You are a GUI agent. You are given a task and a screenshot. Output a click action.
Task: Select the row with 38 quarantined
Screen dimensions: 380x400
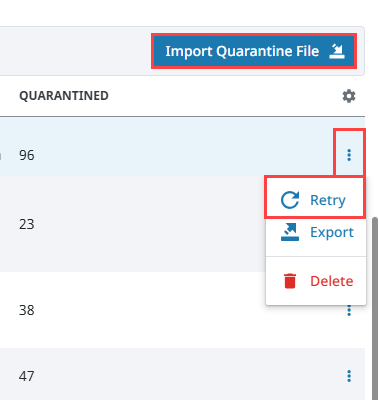(133, 310)
